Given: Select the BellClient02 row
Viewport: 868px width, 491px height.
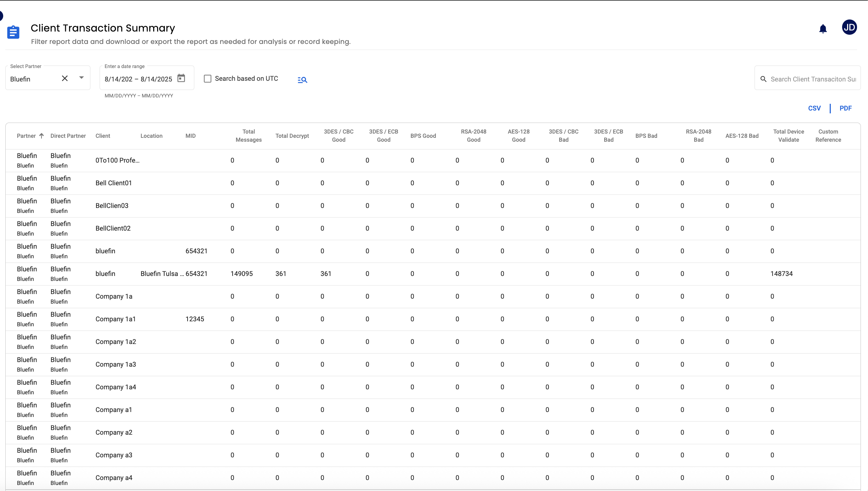Looking at the screenshot, I should point(433,228).
